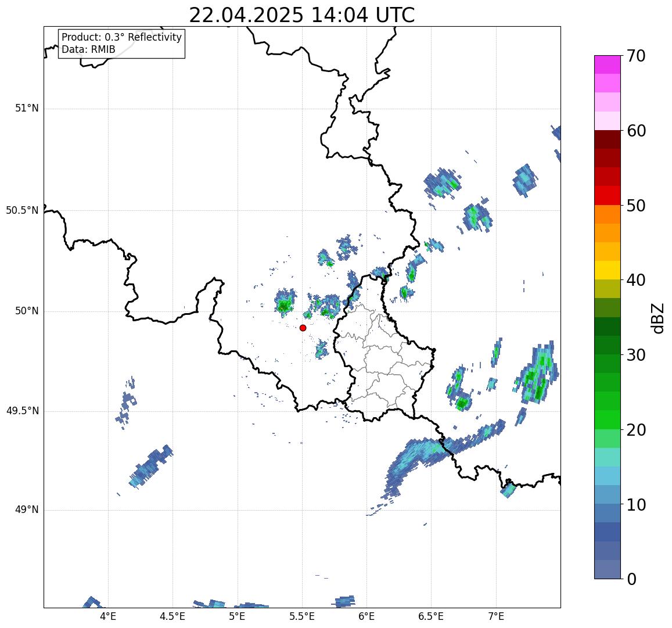This screenshot has width=672, height=628.
Task: Click the red radar location marker
Action: pyautogui.click(x=303, y=328)
